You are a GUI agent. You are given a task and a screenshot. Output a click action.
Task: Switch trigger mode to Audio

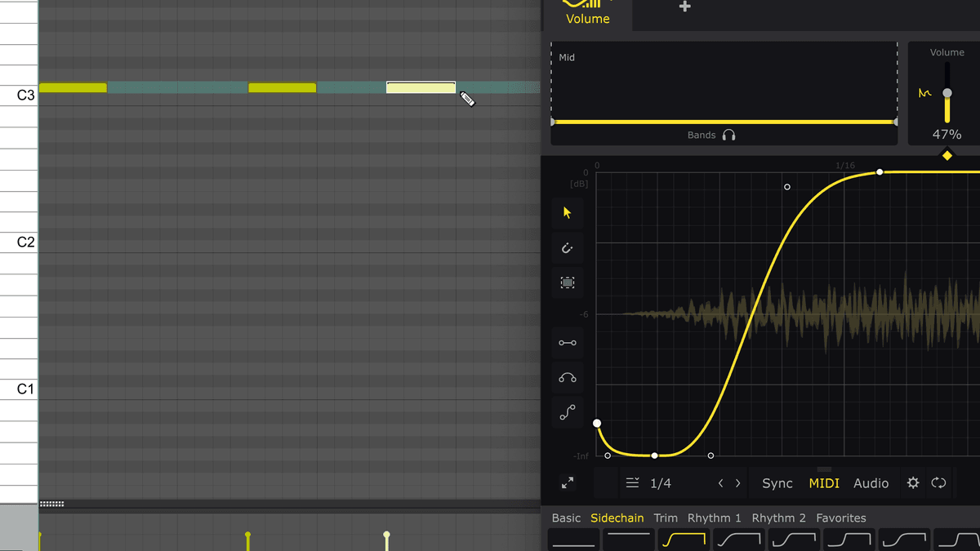(x=871, y=483)
